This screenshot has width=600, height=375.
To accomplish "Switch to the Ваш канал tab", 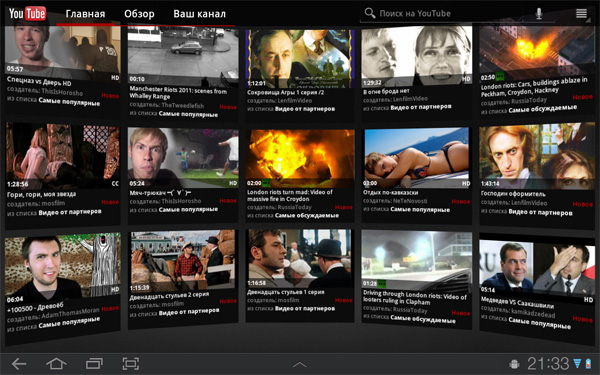I will 200,14.
